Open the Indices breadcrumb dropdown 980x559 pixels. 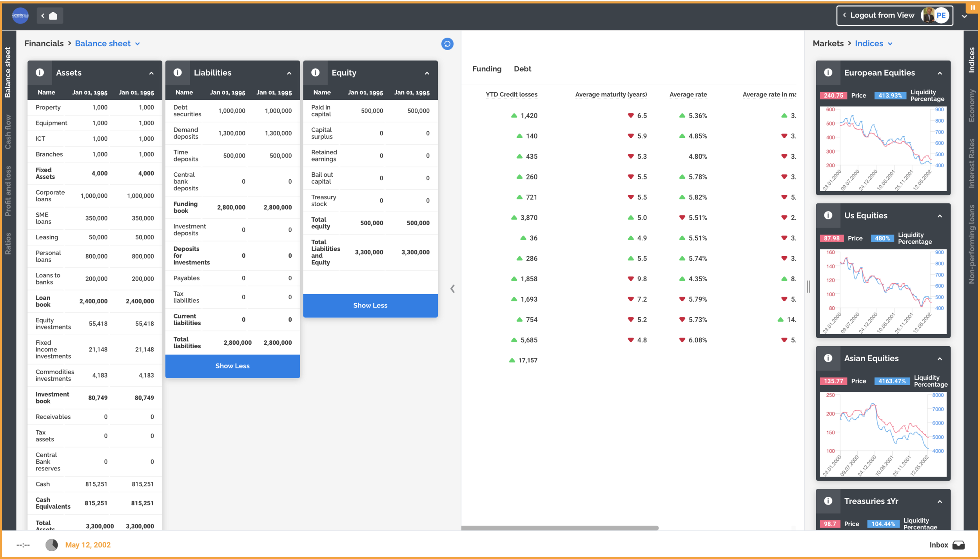point(890,44)
